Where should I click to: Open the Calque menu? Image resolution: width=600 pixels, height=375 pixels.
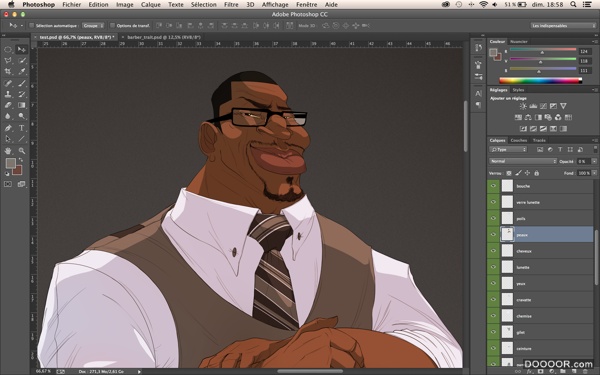[151, 5]
